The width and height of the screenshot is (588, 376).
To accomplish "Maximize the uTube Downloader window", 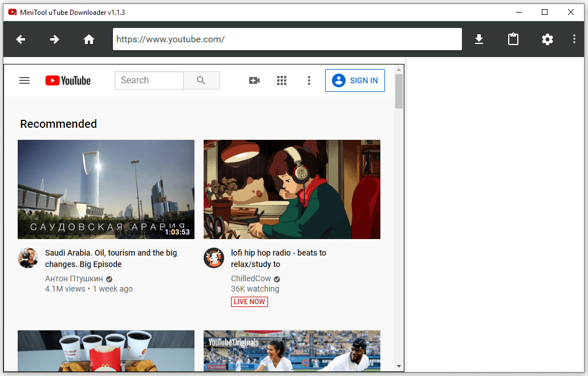I will tap(545, 12).
